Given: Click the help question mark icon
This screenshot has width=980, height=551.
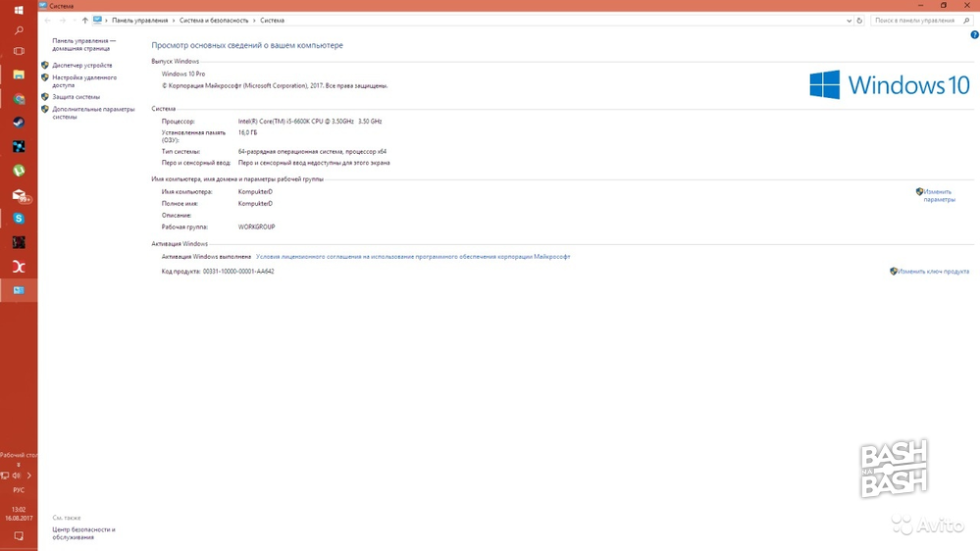Looking at the screenshot, I should point(974,35).
